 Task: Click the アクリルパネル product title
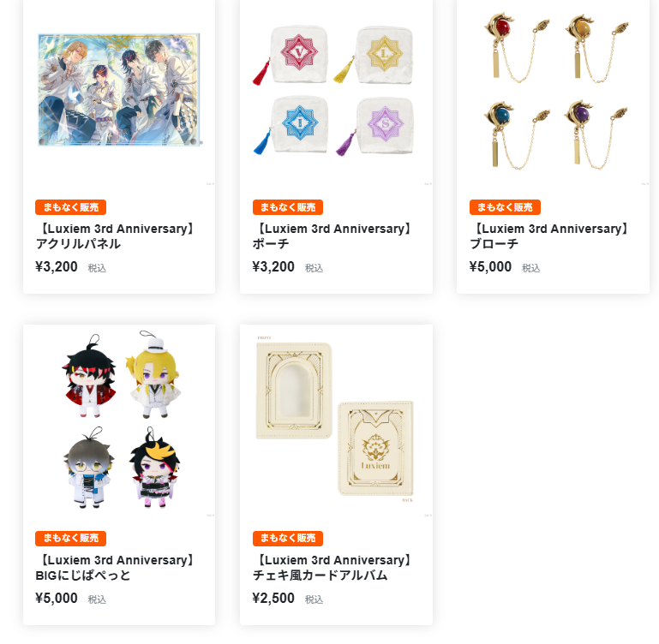click(116, 236)
